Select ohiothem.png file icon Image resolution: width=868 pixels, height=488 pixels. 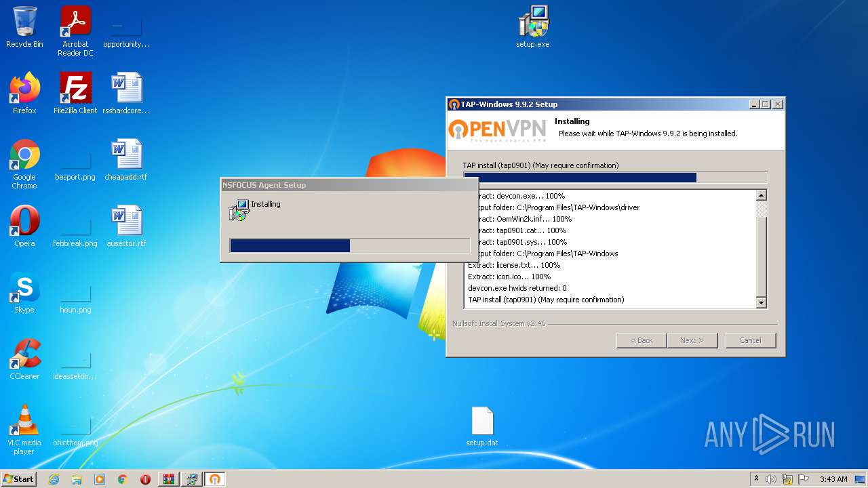click(75, 430)
